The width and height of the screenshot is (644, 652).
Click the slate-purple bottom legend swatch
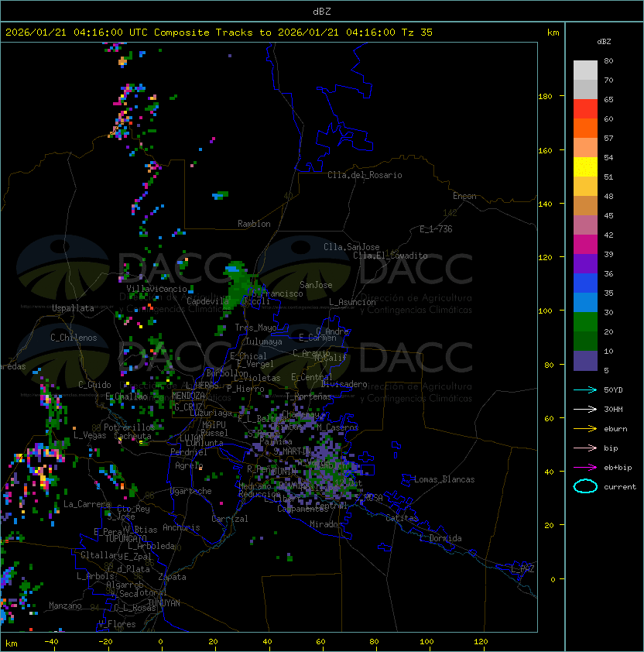[x=585, y=361]
